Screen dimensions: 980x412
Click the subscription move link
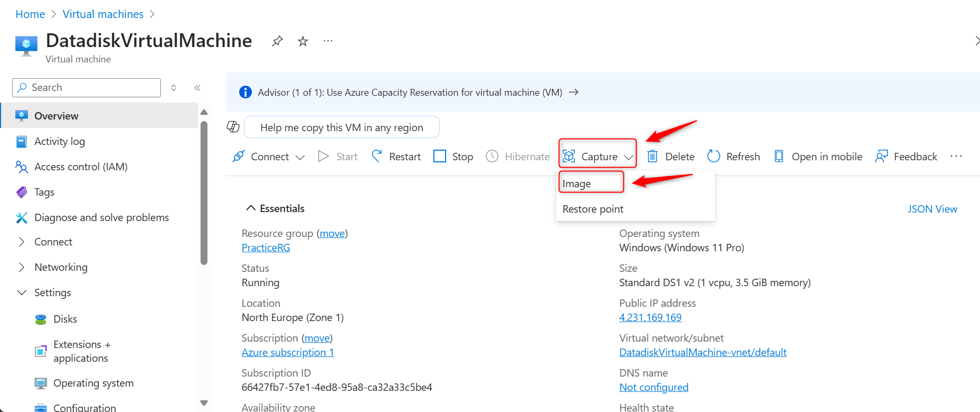click(x=317, y=338)
